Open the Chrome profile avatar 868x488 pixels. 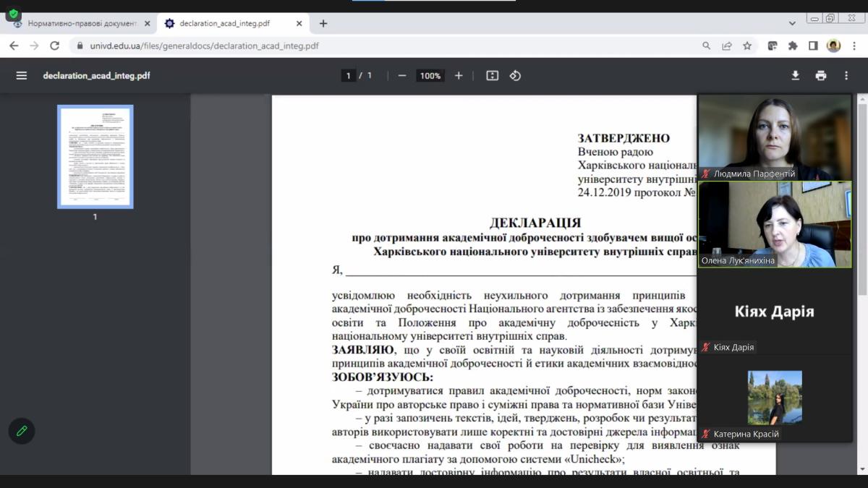(x=833, y=46)
